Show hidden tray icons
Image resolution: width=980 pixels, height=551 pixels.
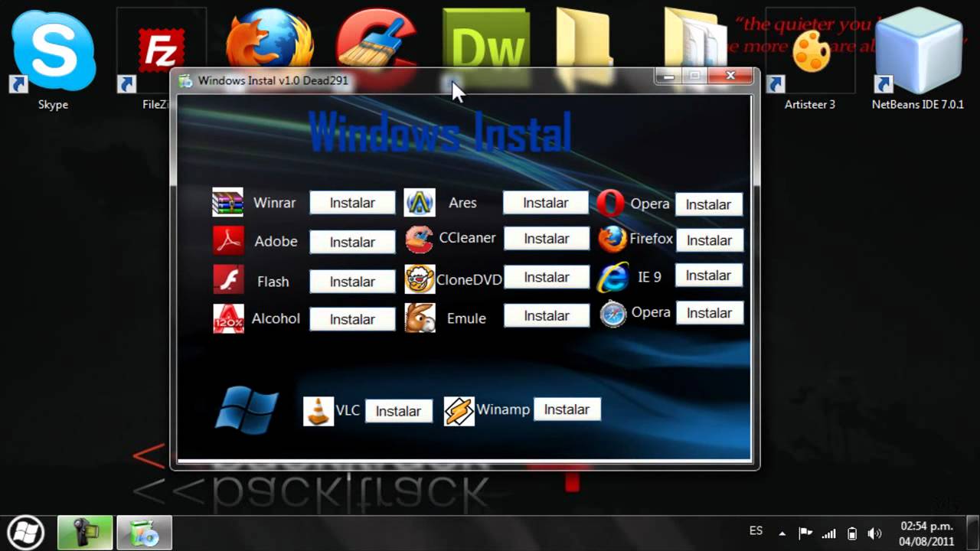[x=782, y=533]
